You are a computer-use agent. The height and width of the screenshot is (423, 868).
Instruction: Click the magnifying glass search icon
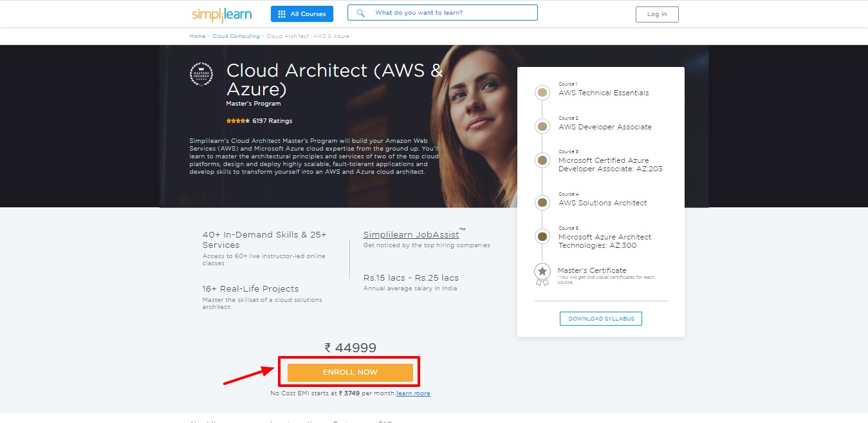point(360,12)
